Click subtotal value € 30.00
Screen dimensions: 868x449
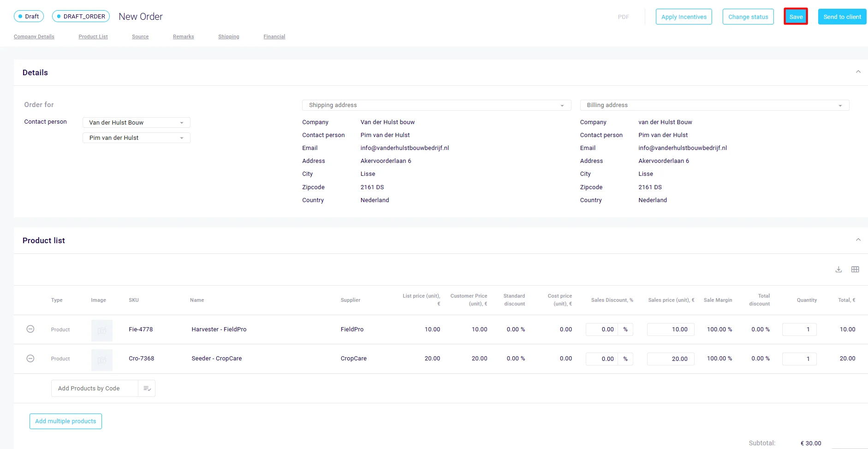(811, 443)
